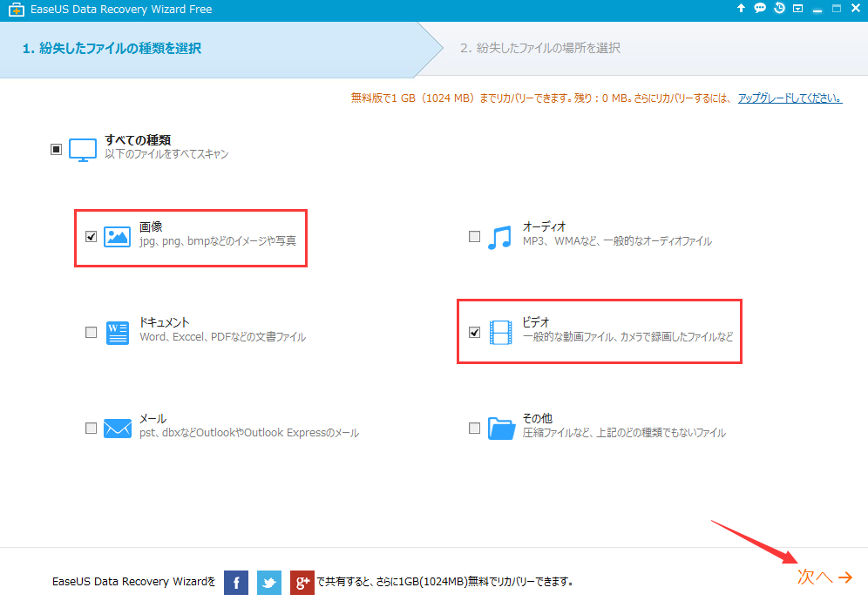Uncheck the 画像 checkbox
Image resolution: width=868 pixels, height=601 pixels.
point(91,236)
